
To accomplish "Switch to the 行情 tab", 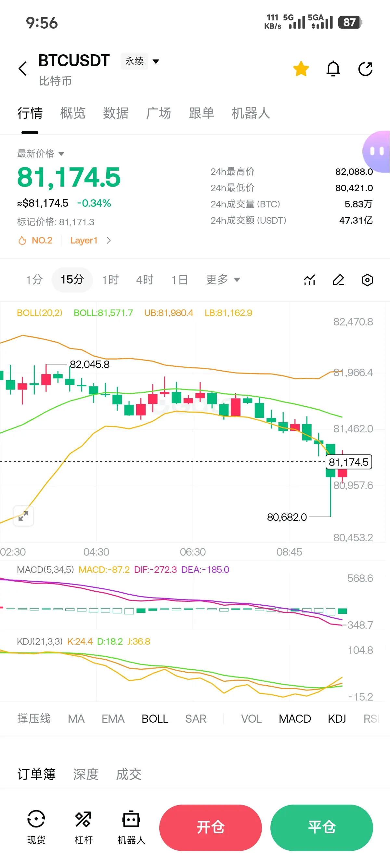I will pyautogui.click(x=30, y=113).
